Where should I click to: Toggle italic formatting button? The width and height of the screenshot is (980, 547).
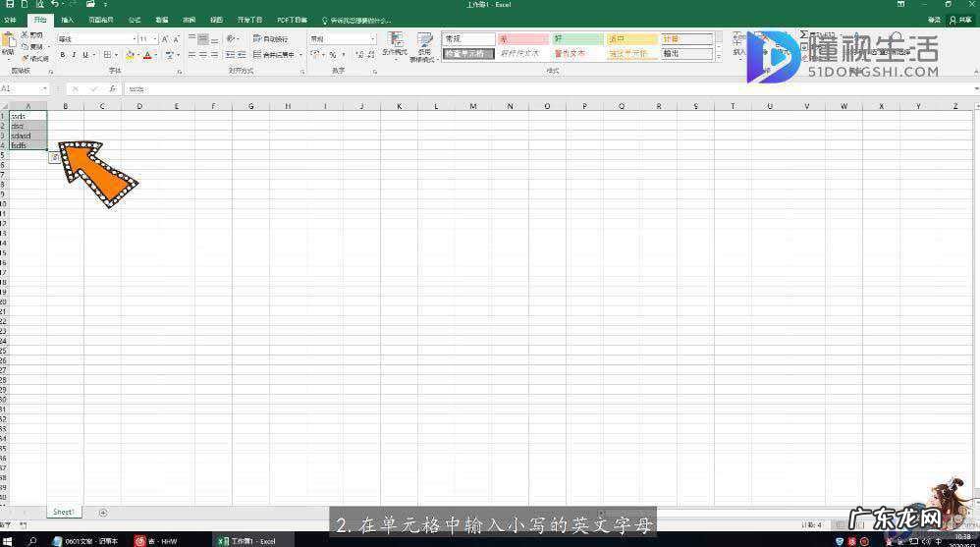[74, 55]
